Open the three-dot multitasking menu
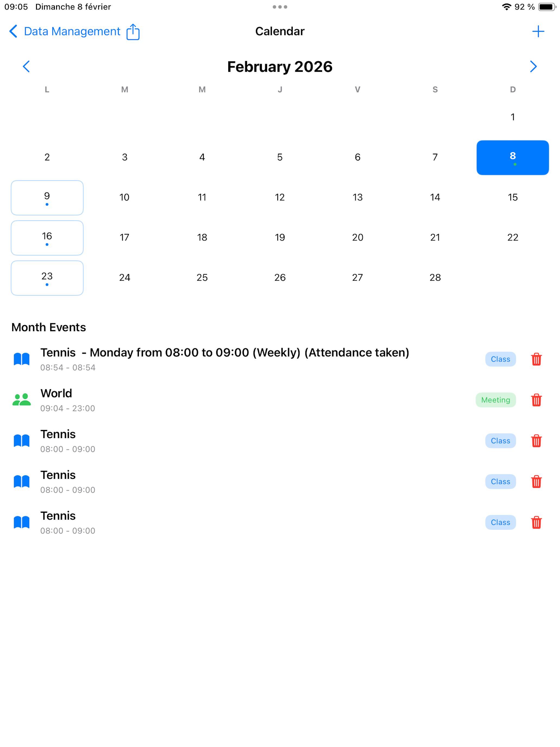Screen dimensions: 560x747 click(280, 7)
